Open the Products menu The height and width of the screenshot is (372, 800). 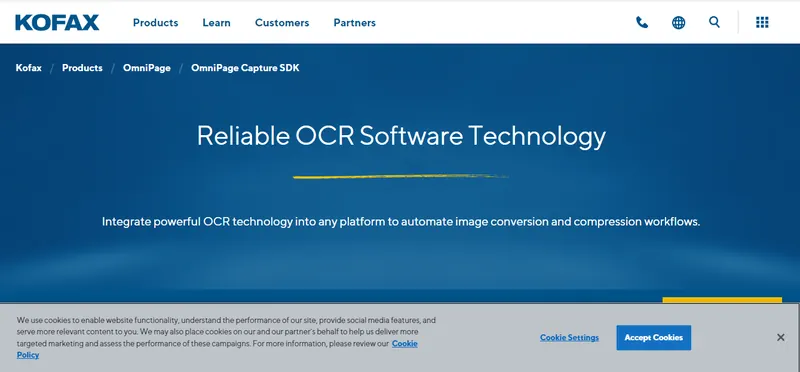156,23
